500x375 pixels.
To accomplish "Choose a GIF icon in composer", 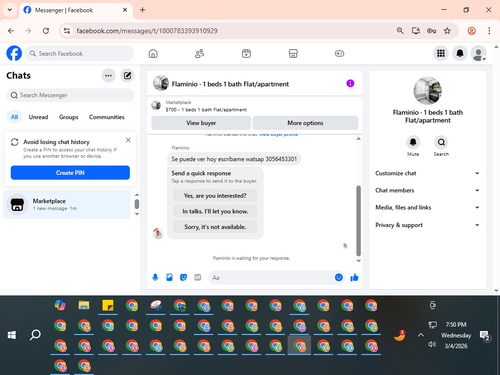I will tap(198, 277).
